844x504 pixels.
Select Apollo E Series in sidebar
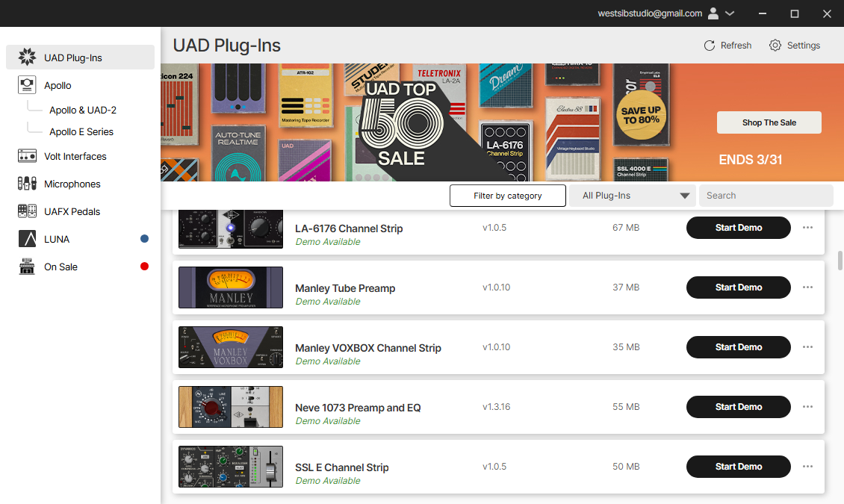tap(81, 131)
